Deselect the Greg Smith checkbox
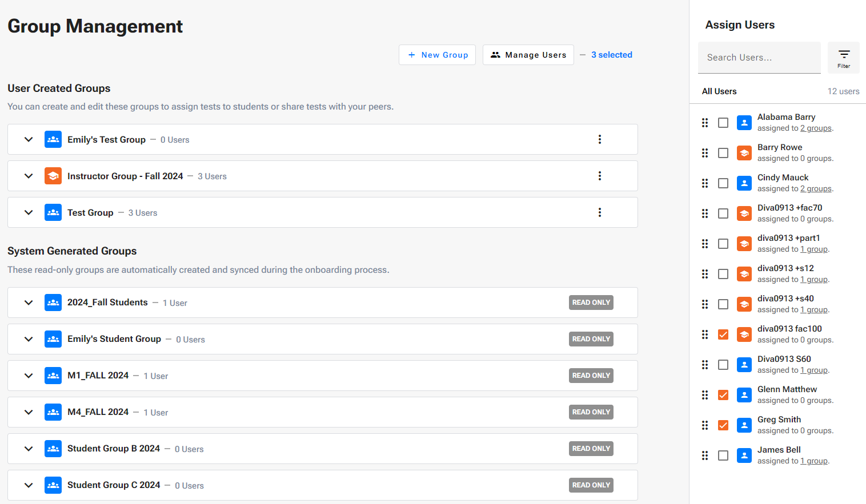 pyautogui.click(x=723, y=425)
